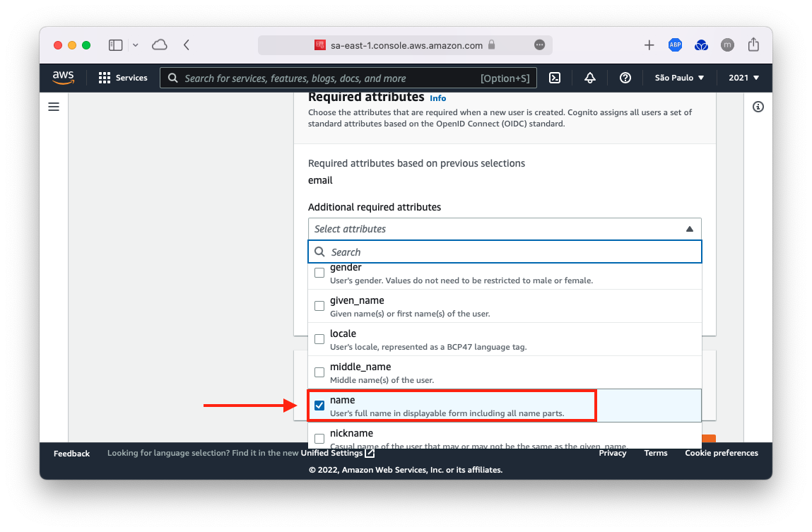812x532 pixels.
Task: Open the Privacy link
Action: (x=612, y=453)
